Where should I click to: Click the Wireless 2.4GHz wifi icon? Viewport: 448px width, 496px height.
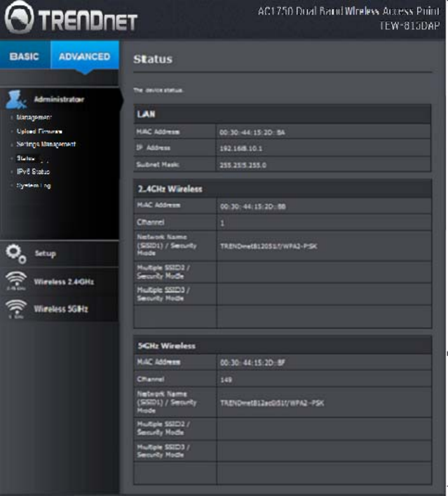tap(16, 281)
